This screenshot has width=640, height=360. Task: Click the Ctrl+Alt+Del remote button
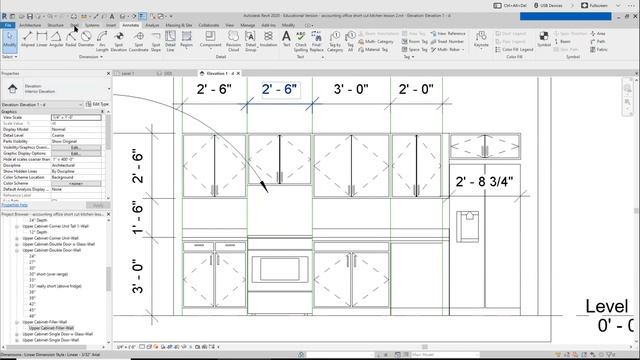click(510, 6)
